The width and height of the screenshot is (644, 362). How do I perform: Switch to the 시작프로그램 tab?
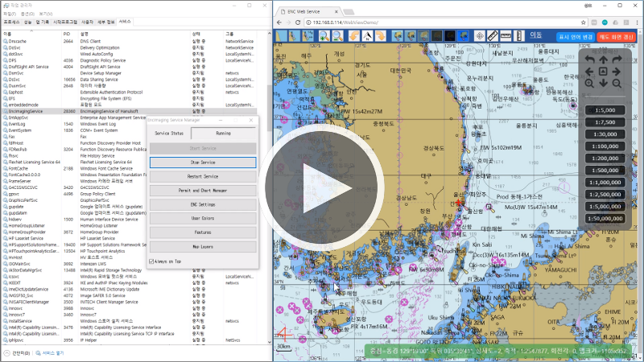click(65, 22)
